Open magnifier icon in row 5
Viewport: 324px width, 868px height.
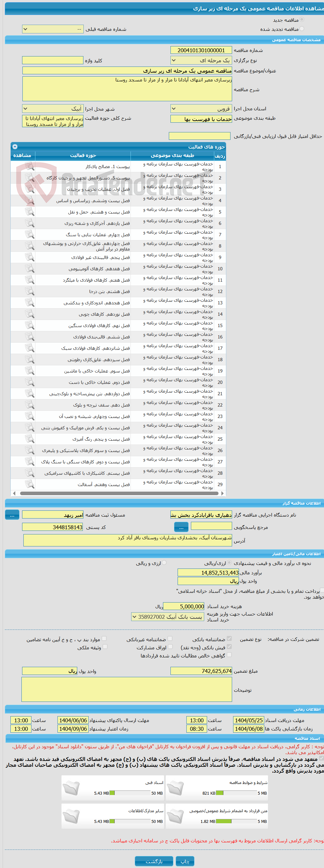(30, 212)
